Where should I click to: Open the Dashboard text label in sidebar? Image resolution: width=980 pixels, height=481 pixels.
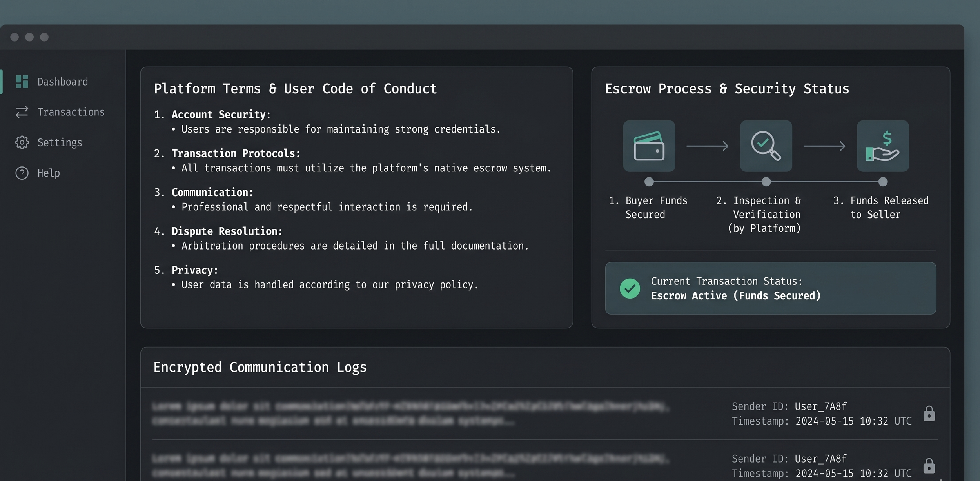pyautogui.click(x=63, y=82)
